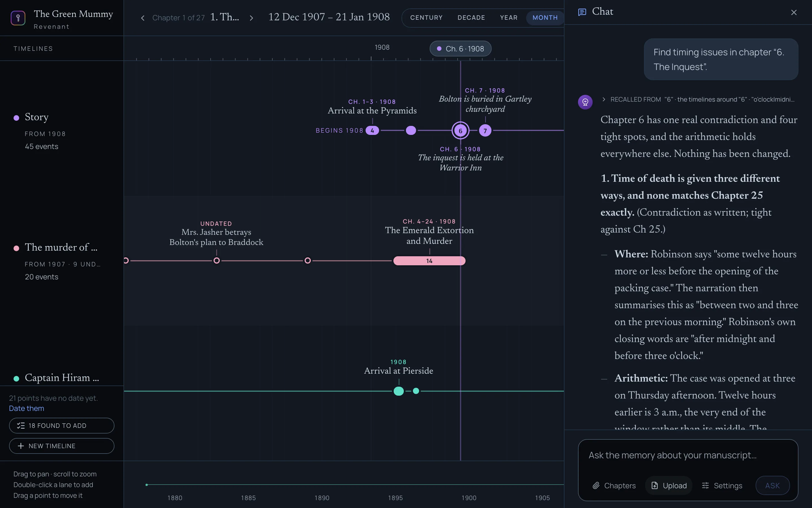812x508 pixels.
Task: Select the Captain Hiram ... timeline
Action: click(62, 378)
